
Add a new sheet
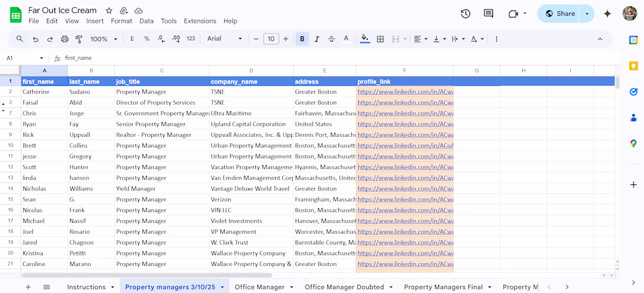(x=28, y=287)
